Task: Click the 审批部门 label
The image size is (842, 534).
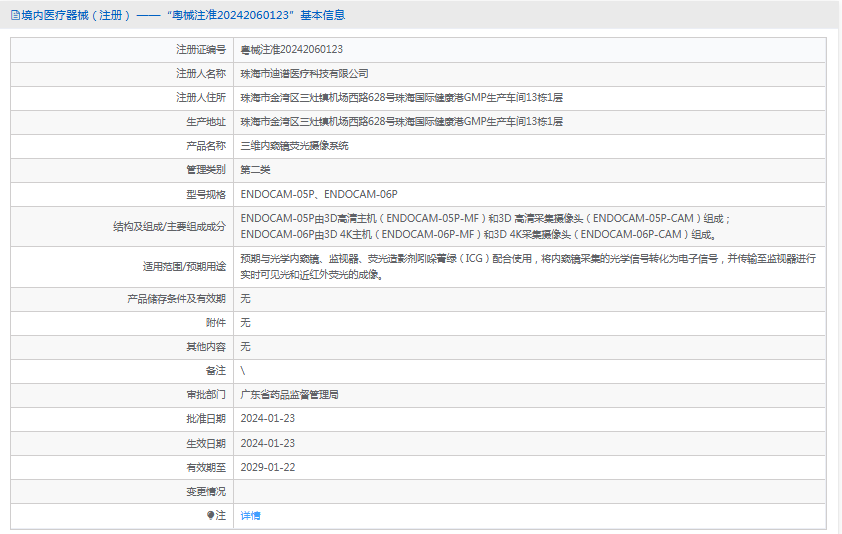Action: tap(206, 395)
